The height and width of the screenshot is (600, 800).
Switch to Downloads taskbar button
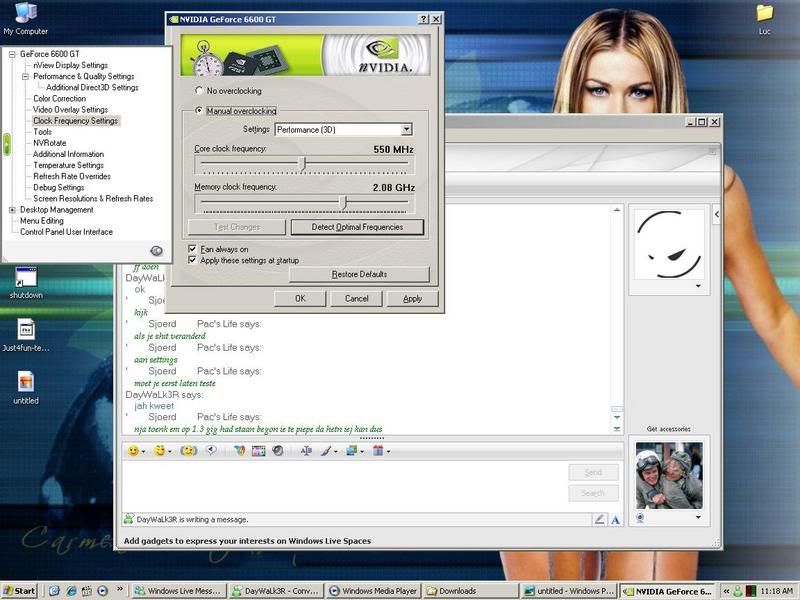click(470, 591)
